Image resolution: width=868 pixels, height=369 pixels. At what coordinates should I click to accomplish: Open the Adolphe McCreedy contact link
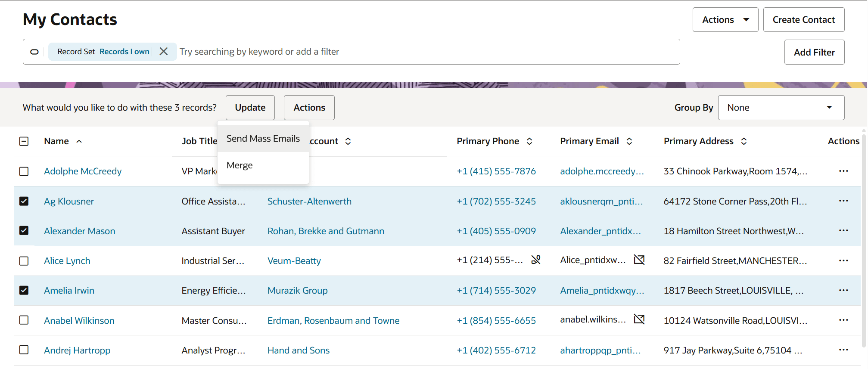83,171
